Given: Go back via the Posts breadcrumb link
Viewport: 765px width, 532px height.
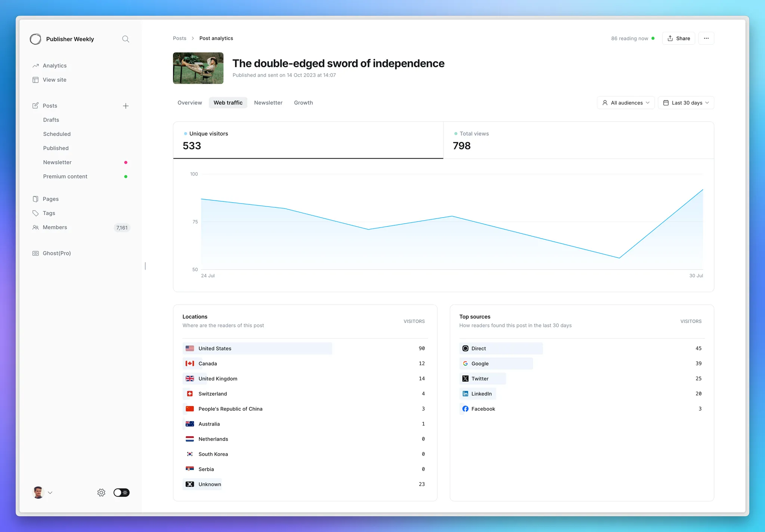Looking at the screenshot, I should [x=179, y=38].
